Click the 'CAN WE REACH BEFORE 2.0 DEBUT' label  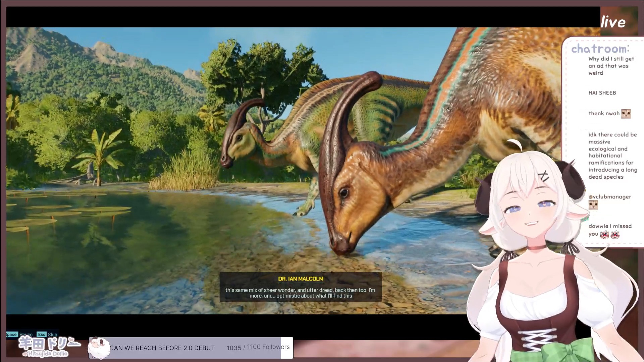(162, 348)
